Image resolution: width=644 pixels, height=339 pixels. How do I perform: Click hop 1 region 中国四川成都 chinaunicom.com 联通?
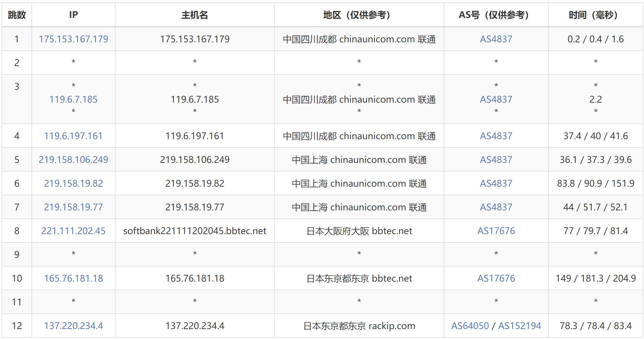[359, 39]
